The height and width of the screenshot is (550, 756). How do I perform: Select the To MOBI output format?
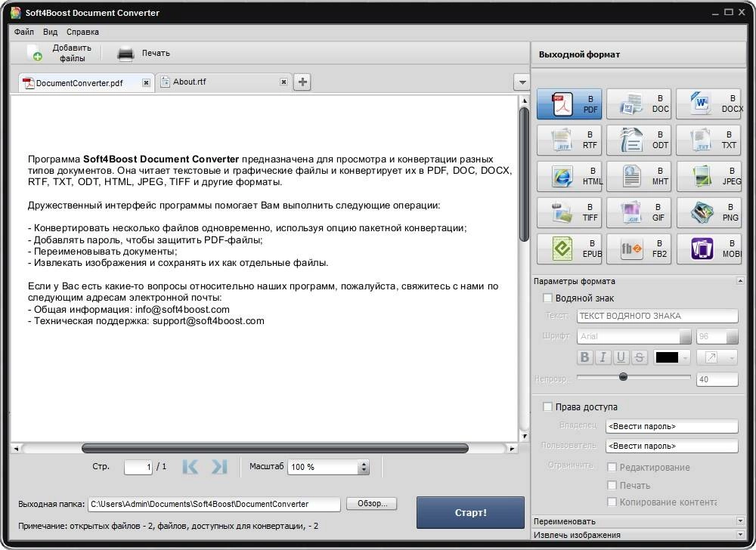(709, 249)
